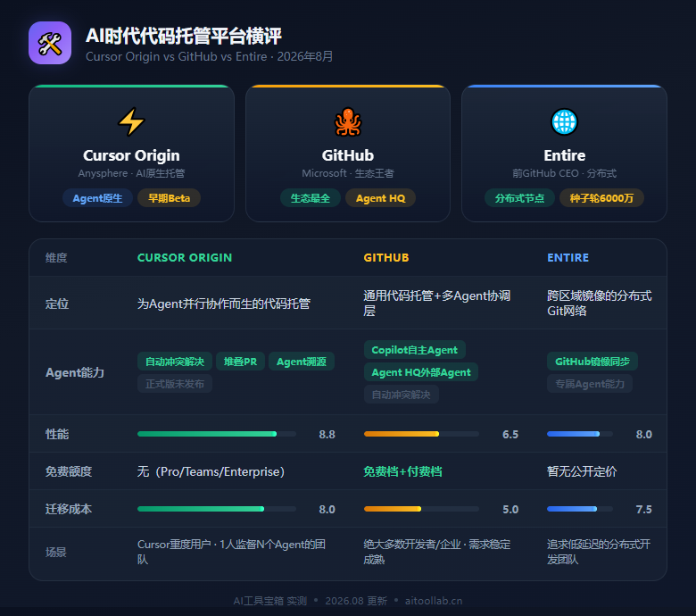Click GitHub 性能 progress bar

point(421,434)
